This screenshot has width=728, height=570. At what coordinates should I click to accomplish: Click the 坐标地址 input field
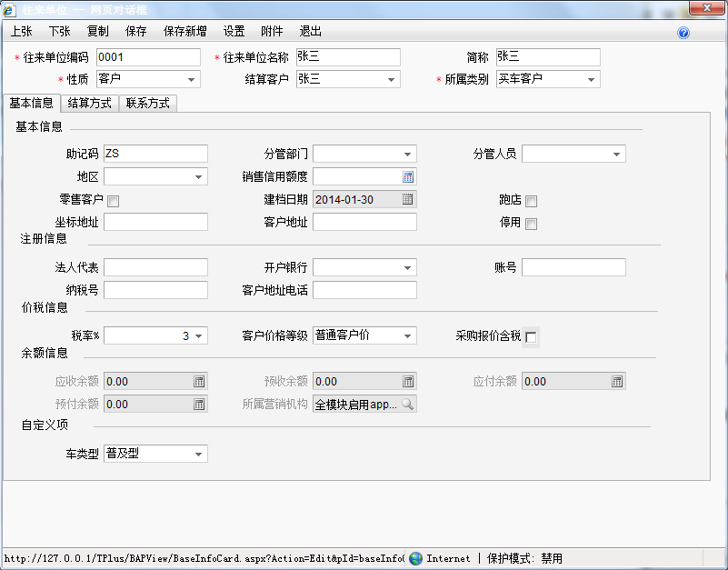(x=155, y=222)
